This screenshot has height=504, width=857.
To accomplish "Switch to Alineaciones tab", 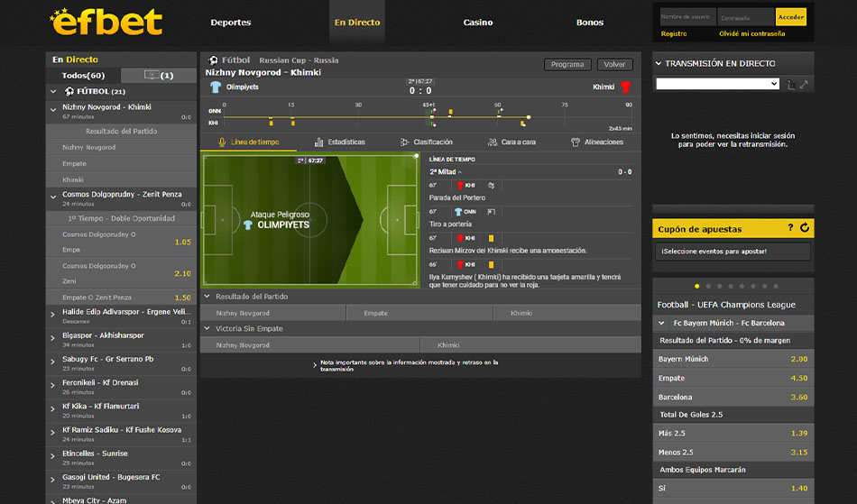I will 597,142.
